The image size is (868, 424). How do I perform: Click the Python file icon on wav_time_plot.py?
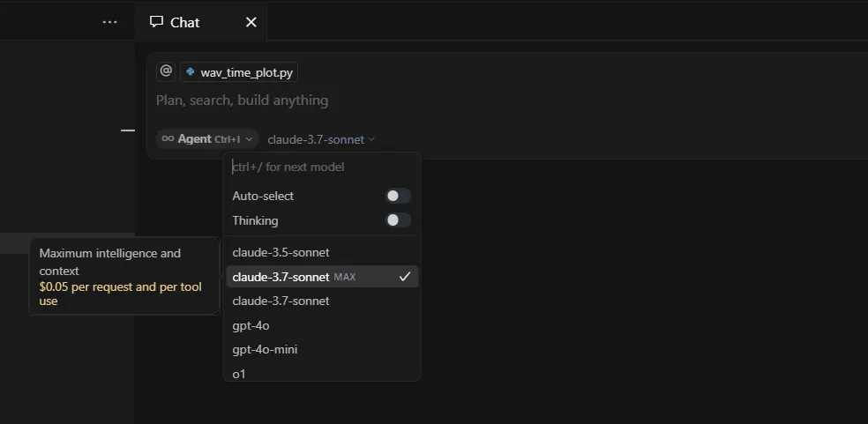(191, 72)
